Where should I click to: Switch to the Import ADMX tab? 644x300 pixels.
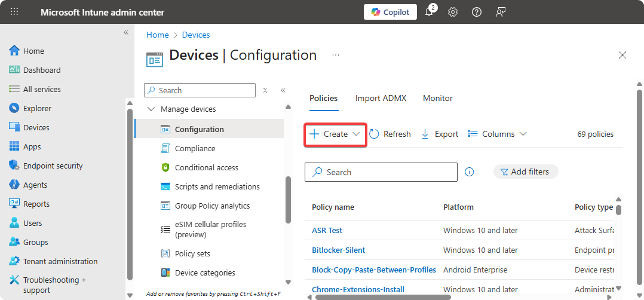pos(381,98)
